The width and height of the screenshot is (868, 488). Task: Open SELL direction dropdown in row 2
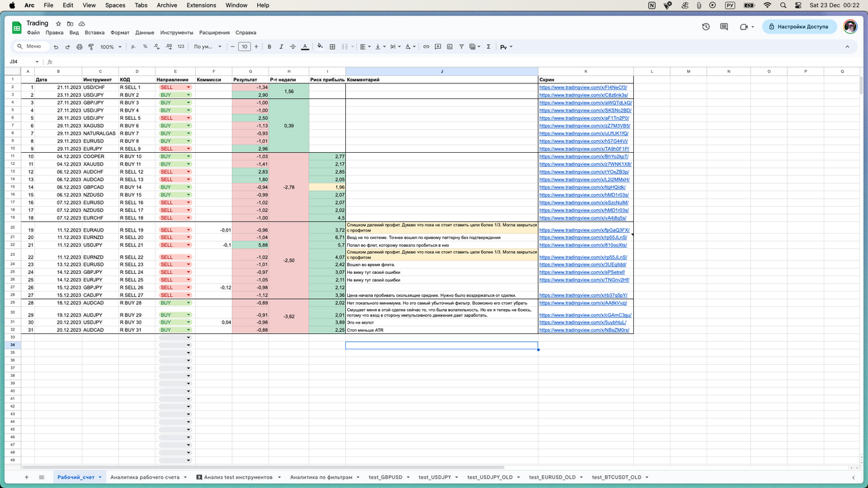[188, 88]
